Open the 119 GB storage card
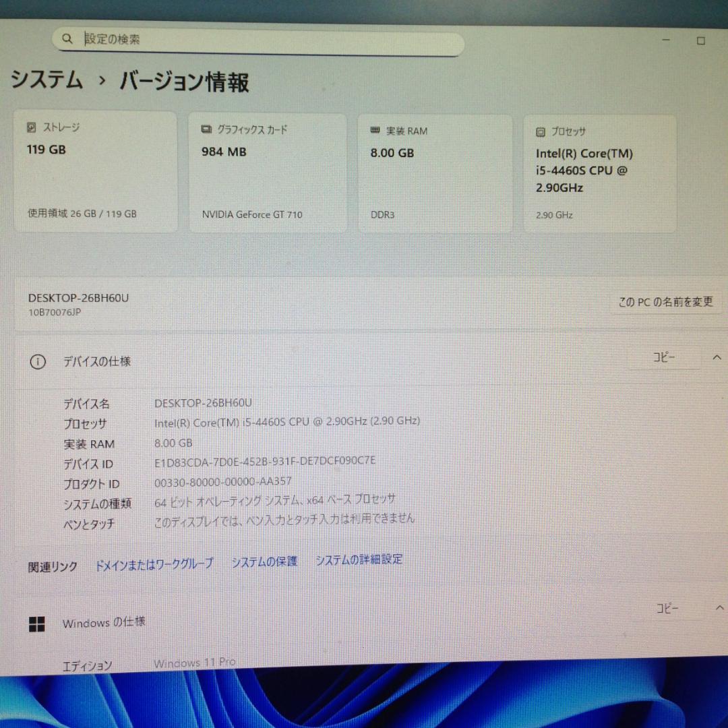This screenshot has width=728, height=728. click(x=95, y=171)
